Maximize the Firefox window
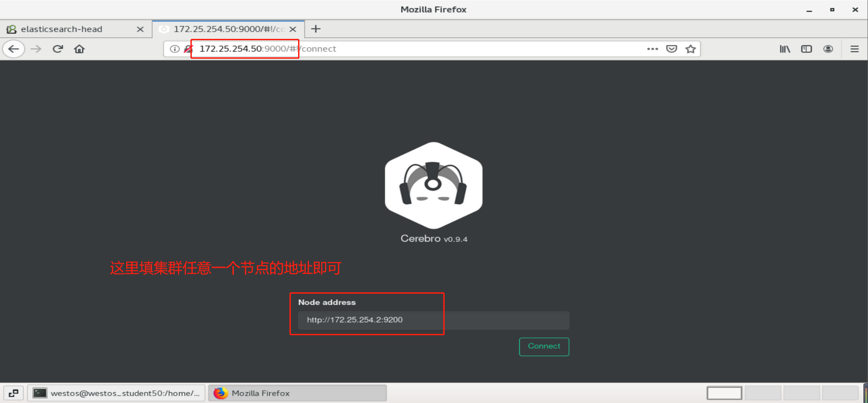Viewport: 868px width, 403px height. [x=832, y=9]
